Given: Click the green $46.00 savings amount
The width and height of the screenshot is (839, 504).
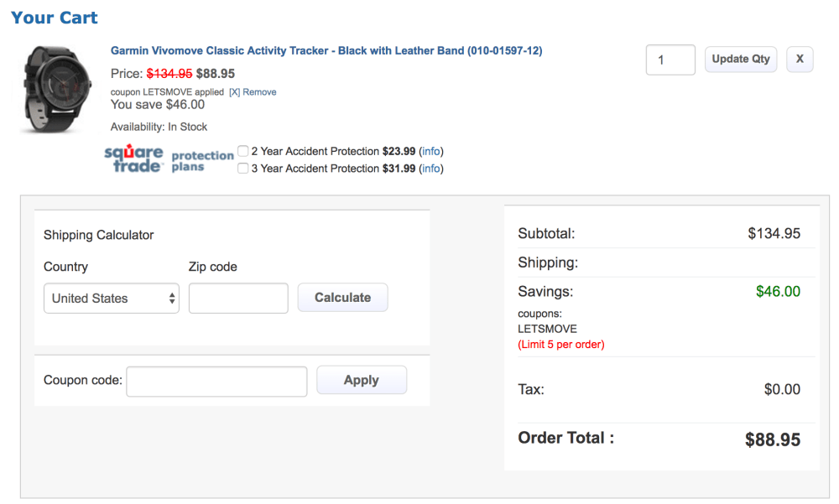Looking at the screenshot, I should 778,292.
